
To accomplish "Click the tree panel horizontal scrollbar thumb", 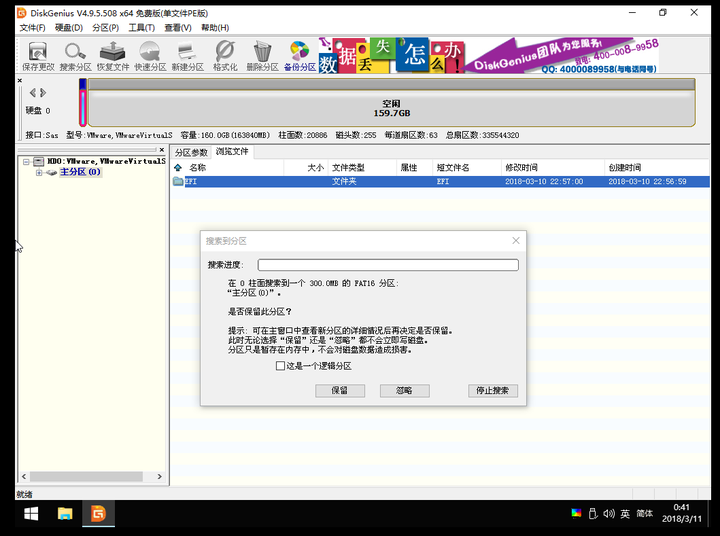I will [86, 477].
